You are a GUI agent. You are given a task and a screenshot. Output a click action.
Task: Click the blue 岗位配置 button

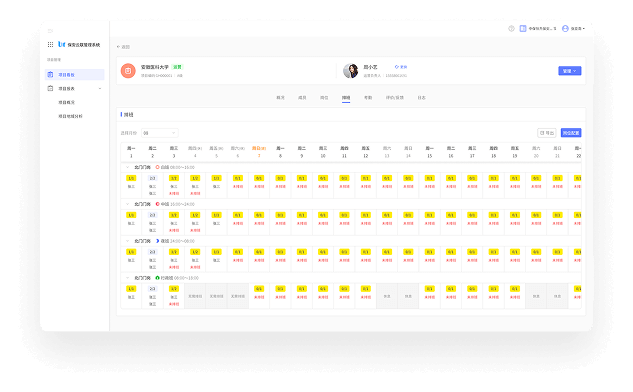[x=571, y=133]
